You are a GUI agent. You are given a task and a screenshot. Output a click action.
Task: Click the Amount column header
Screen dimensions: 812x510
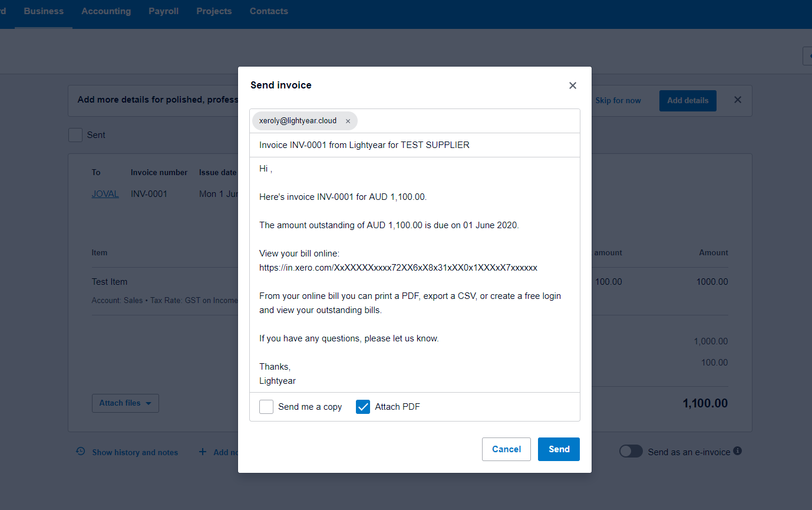pyautogui.click(x=714, y=253)
